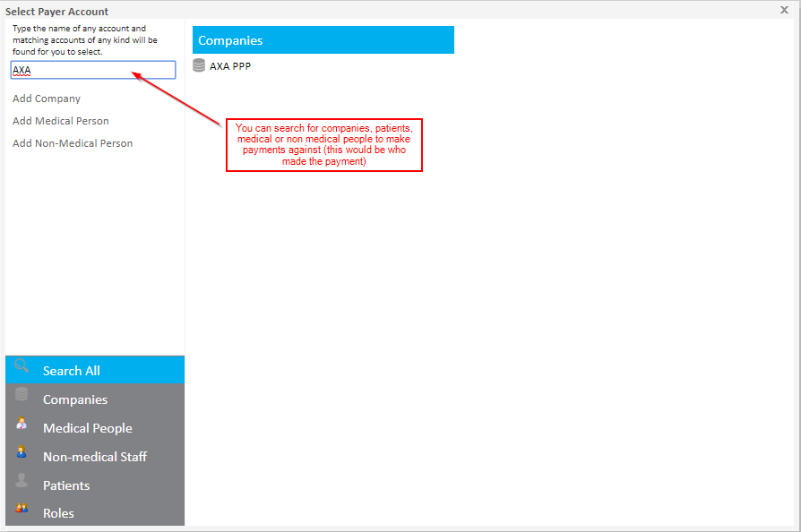Click the Add Non-Medical Person link

pos(73,143)
